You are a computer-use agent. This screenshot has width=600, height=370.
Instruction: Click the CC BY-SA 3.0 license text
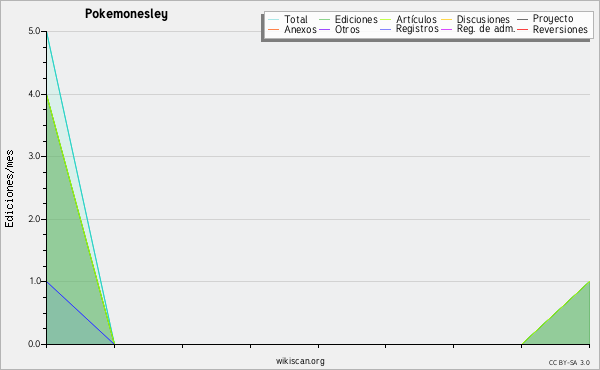pos(569,363)
